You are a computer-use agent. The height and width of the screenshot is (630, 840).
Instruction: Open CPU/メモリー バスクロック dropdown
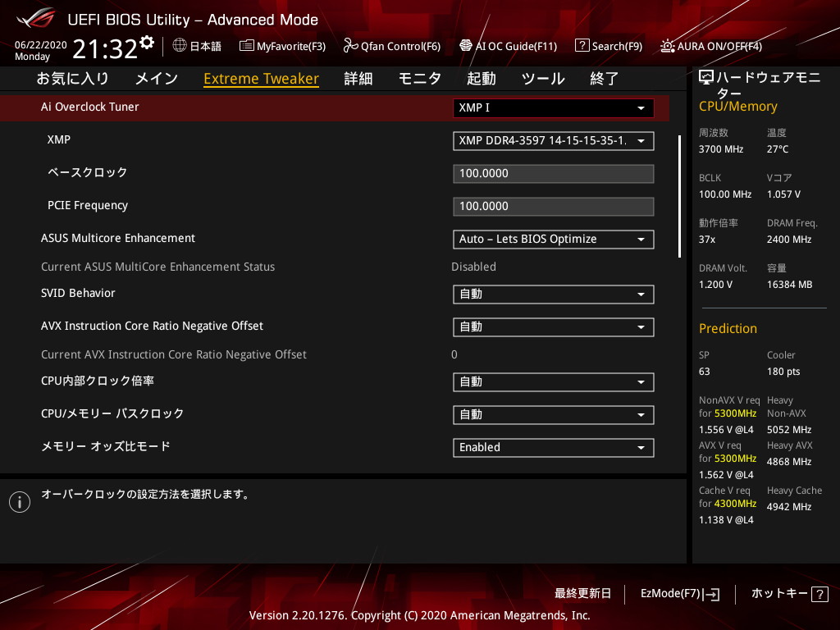[554, 414]
